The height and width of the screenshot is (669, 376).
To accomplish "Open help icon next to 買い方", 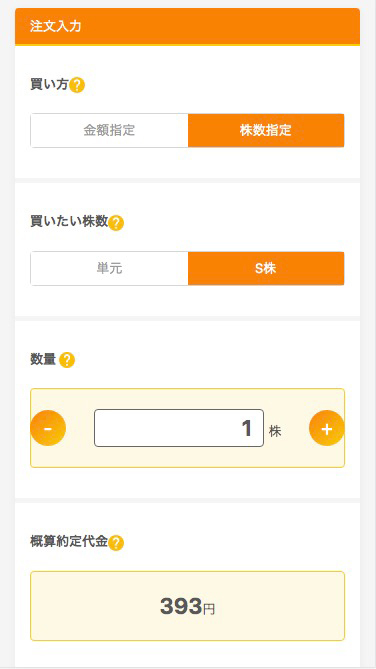I will (77, 85).
